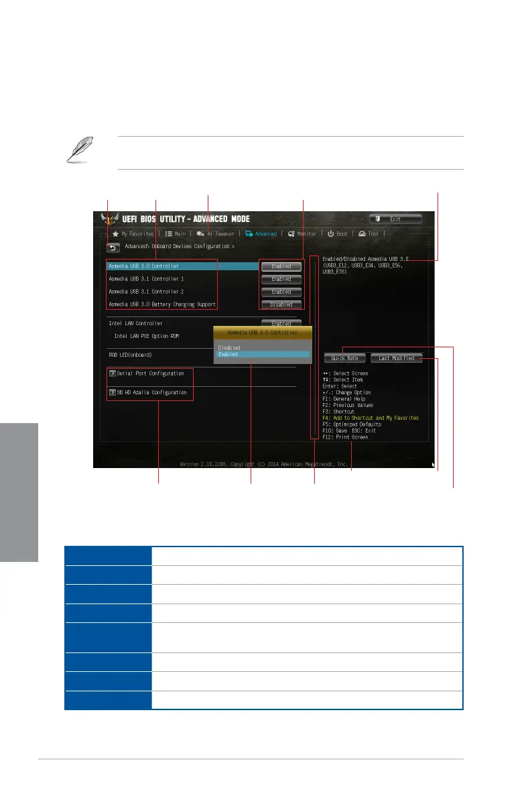Switch to the Main tab
This screenshot has width=532, height=802.
[x=176, y=234]
